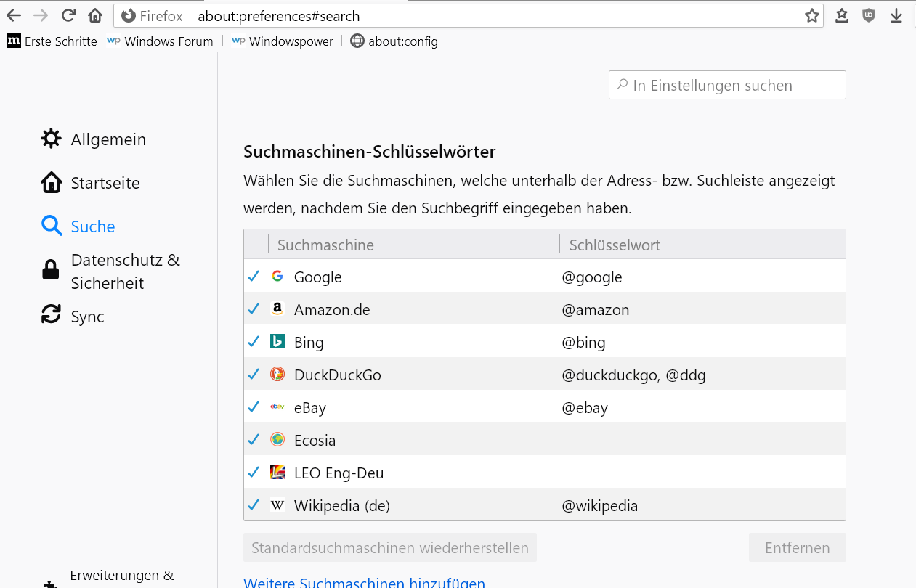Click the forward arrow icon
Screen dimensions: 916x588
click(41, 16)
